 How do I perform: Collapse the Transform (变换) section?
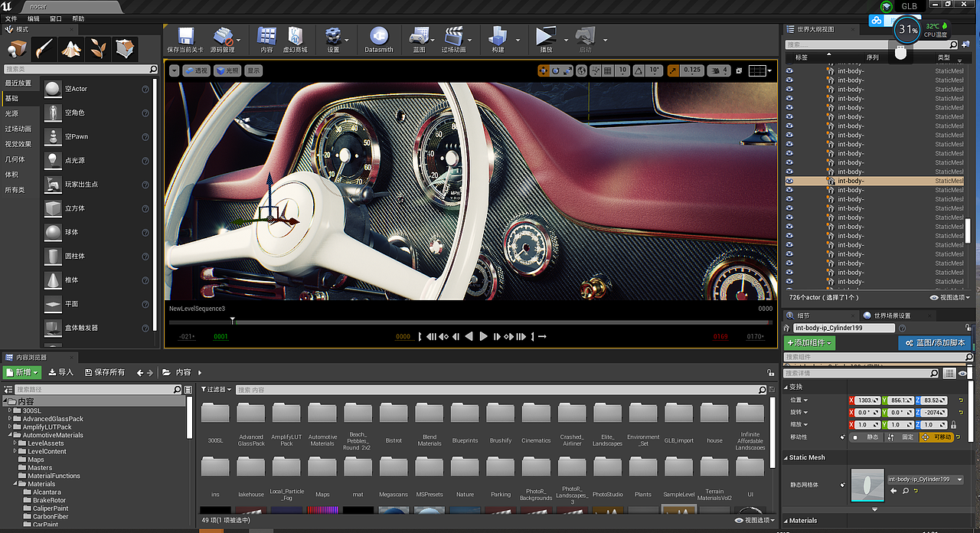click(x=786, y=387)
